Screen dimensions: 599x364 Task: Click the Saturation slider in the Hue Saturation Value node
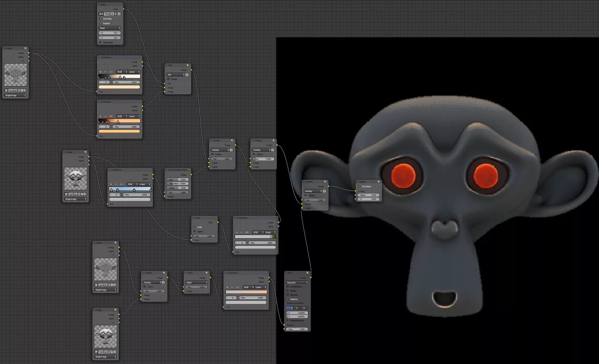coord(177,184)
